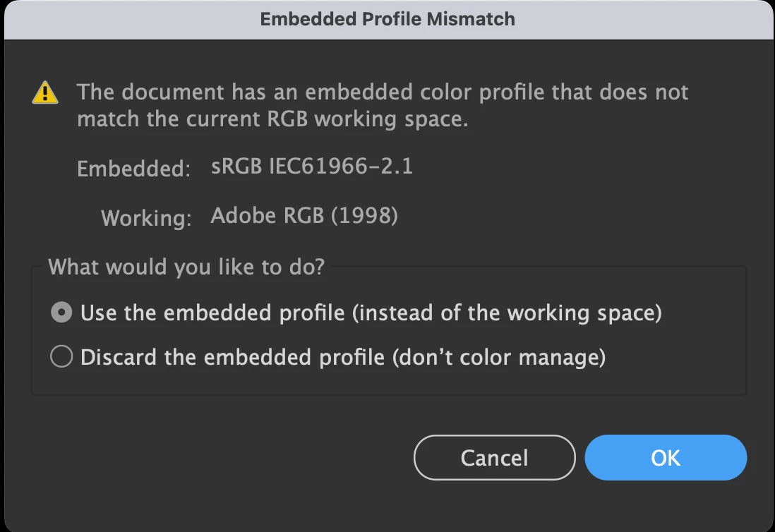Click the "(instead of the working space)" option text
This screenshot has height=532, width=775.
coord(507,313)
